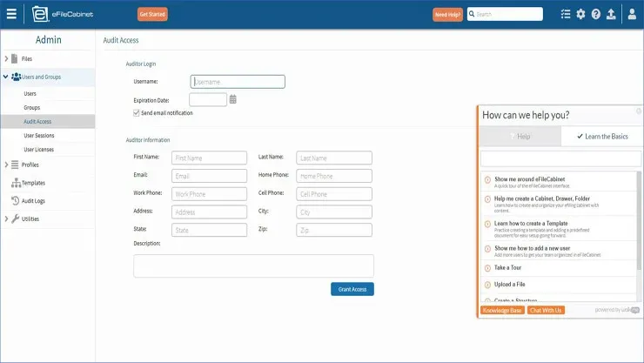Focus the Work Phone field
Screen dimensions: 644x363
210,194
